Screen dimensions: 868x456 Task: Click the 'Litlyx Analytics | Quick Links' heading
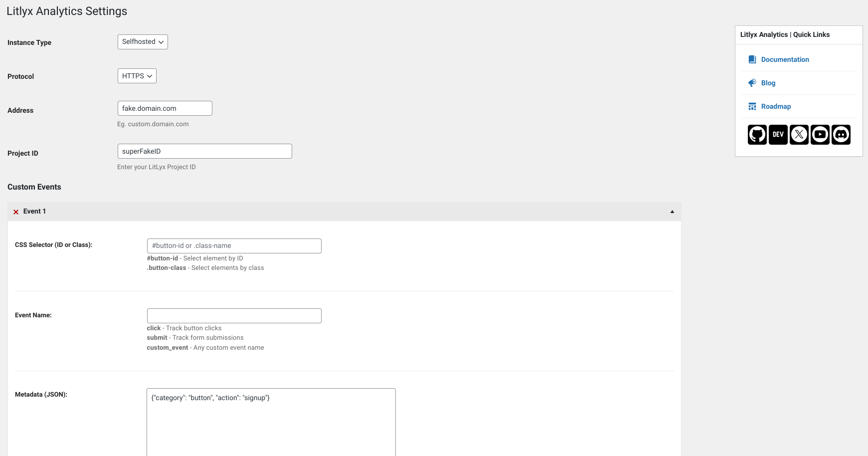(785, 35)
